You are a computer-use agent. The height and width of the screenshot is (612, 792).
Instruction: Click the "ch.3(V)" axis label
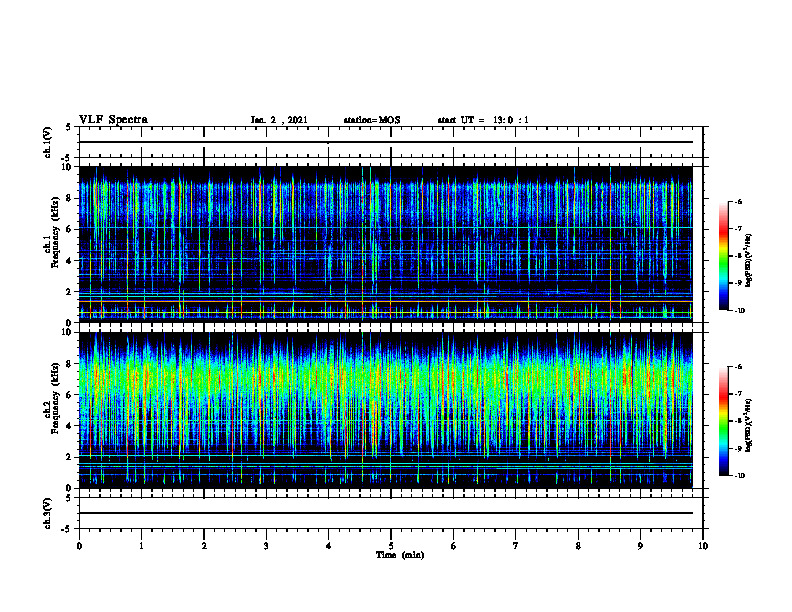click(47, 513)
